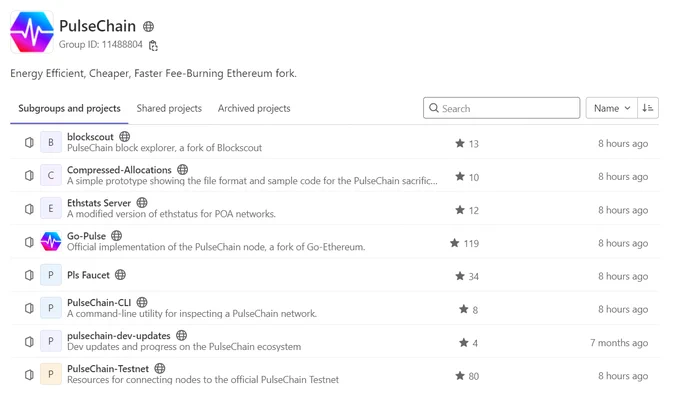Click globe visibility icon next to Compressed-Allocations
680x396 pixels.
pyautogui.click(x=183, y=170)
